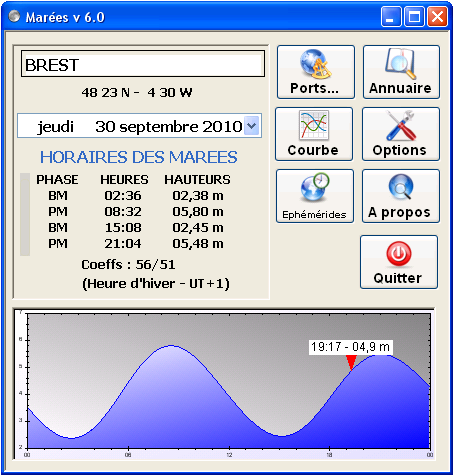The width and height of the screenshot is (454, 475).
Task: Open the Ports selection button
Action: [316, 72]
